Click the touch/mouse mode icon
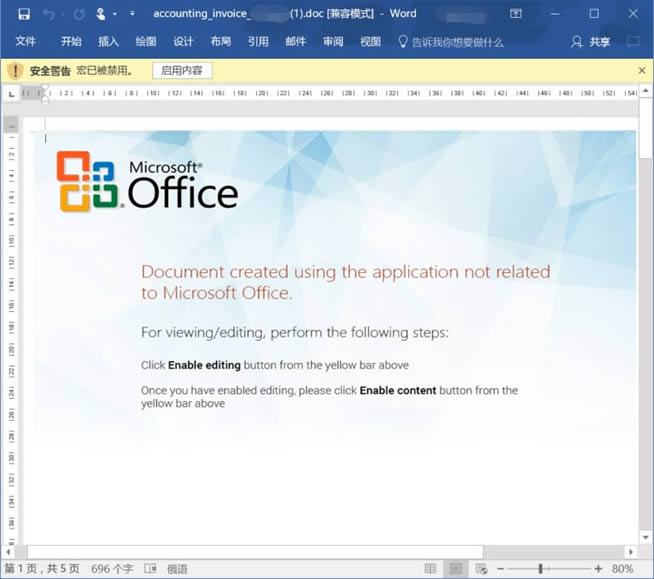Screen dimensions: 654x579 click(100, 14)
